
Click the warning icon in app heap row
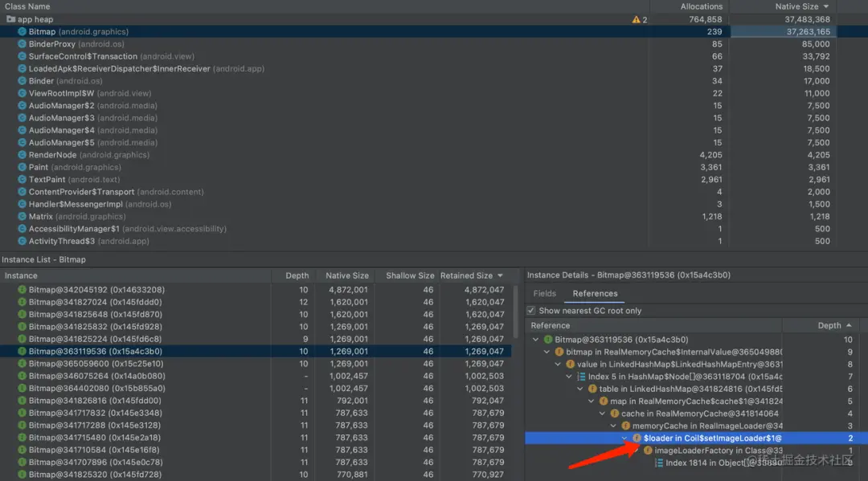tap(637, 19)
